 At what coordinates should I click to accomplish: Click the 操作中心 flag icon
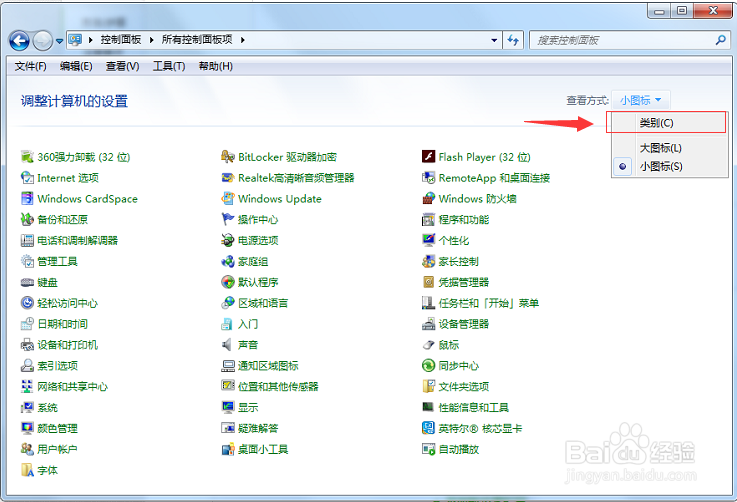pyautogui.click(x=228, y=219)
